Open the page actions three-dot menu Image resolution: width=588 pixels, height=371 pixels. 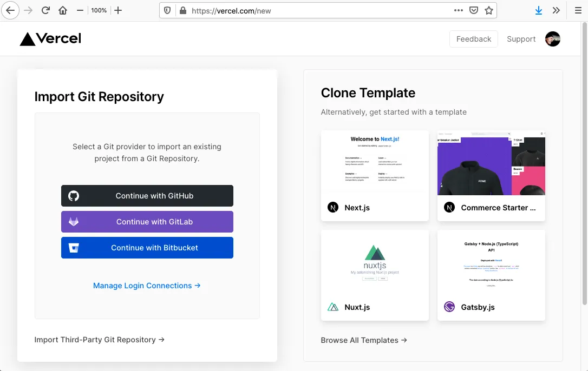pos(458,10)
